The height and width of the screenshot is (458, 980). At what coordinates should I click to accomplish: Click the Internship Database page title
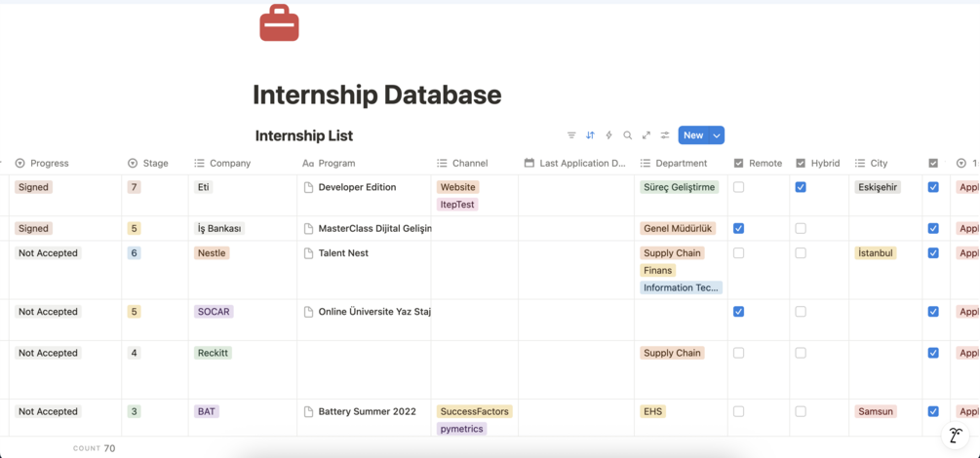click(376, 95)
